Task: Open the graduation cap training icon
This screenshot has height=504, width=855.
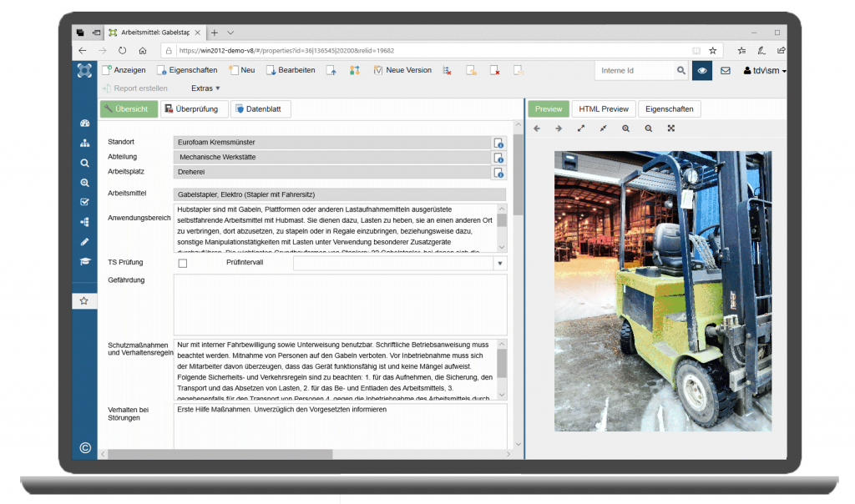Action: [84, 261]
